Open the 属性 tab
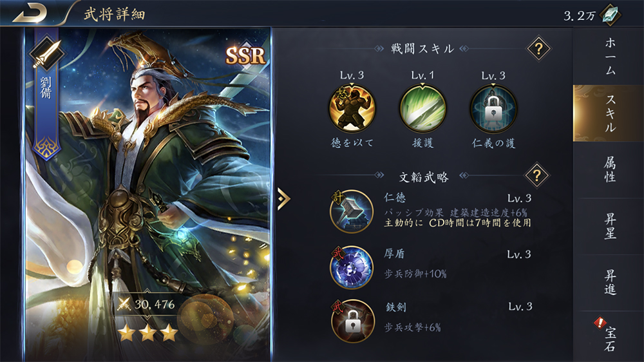644x362 pixels. 609,169
